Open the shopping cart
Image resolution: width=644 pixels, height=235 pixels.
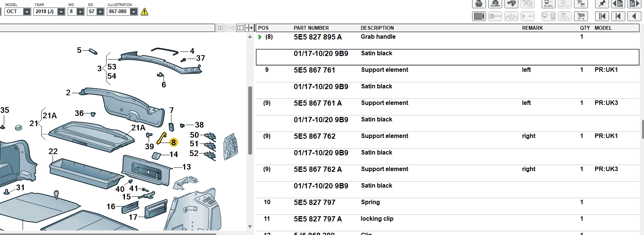[x=581, y=16]
